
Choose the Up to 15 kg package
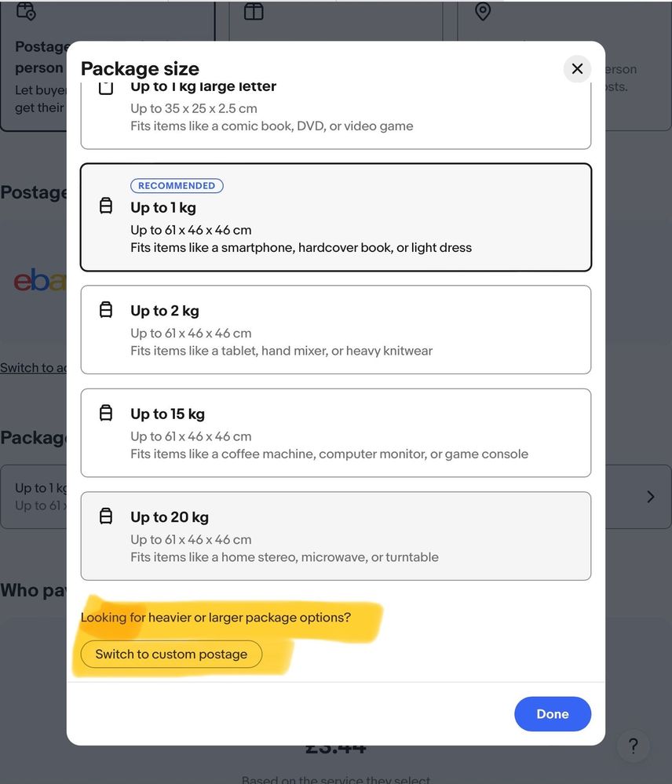pos(335,432)
